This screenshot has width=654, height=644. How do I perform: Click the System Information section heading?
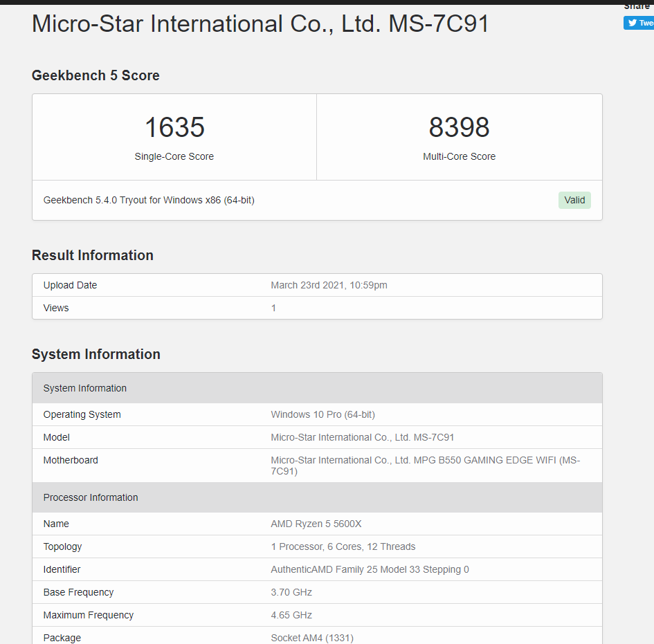click(x=96, y=354)
